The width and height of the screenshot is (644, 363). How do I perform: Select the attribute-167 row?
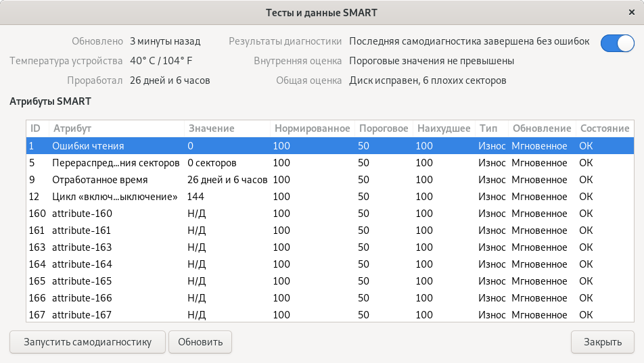[82, 314]
